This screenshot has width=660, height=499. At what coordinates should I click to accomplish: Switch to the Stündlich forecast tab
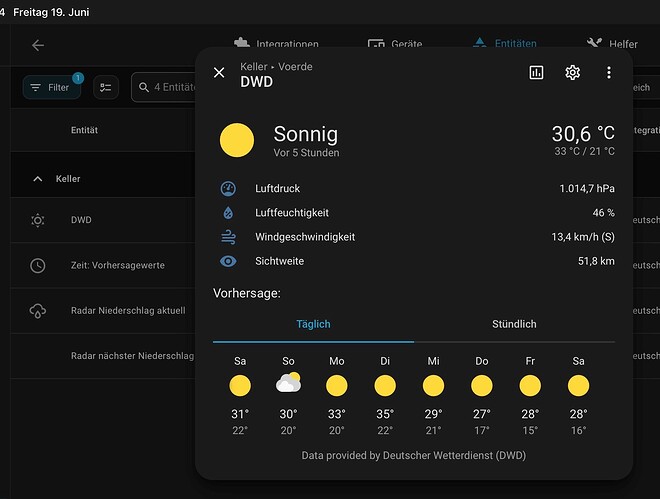[514, 324]
